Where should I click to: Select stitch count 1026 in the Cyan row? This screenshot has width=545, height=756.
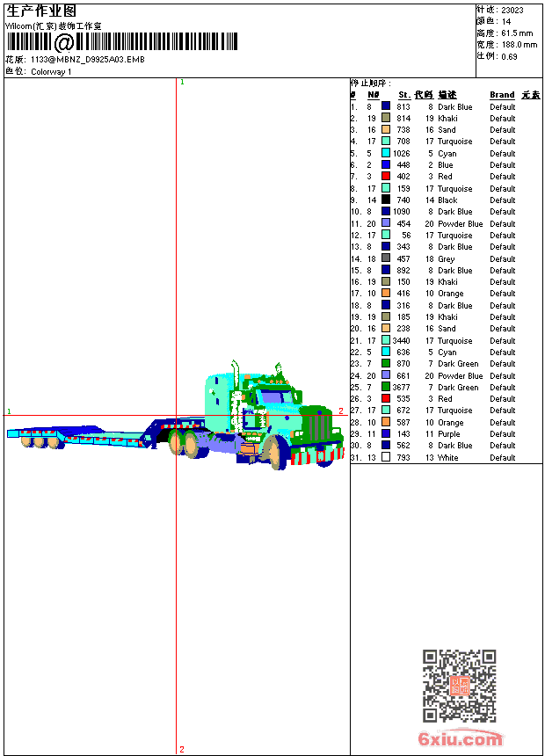click(x=401, y=153)
